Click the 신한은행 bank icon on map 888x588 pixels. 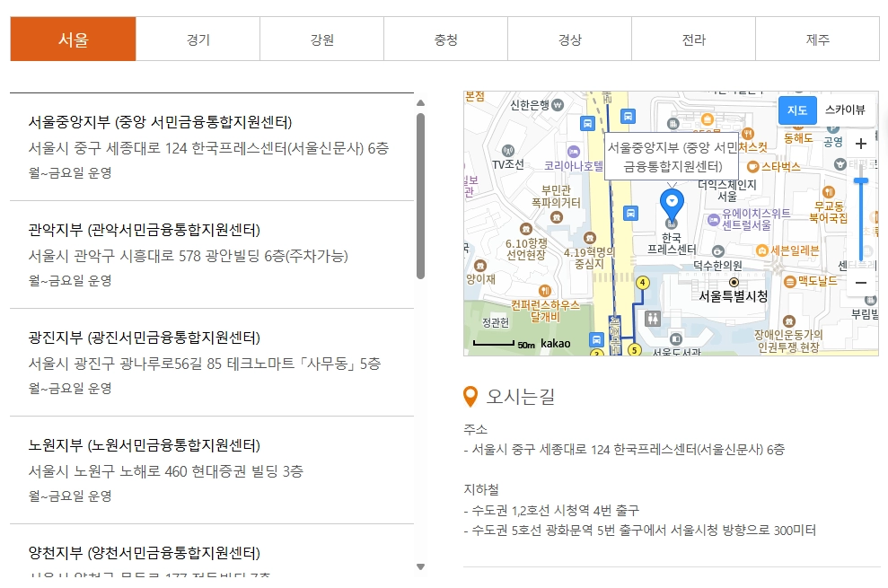click(x=558, y=104)
